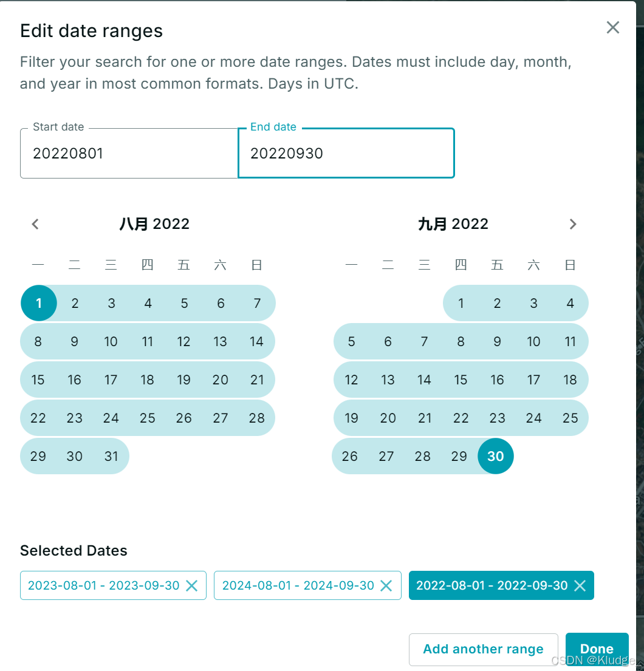Choose August 25, 2022
644x671 pixels.
(x=147, y=418)
